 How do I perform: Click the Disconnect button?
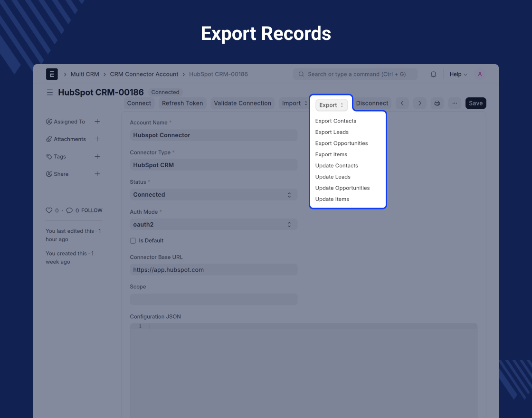(x=372, y=103)
